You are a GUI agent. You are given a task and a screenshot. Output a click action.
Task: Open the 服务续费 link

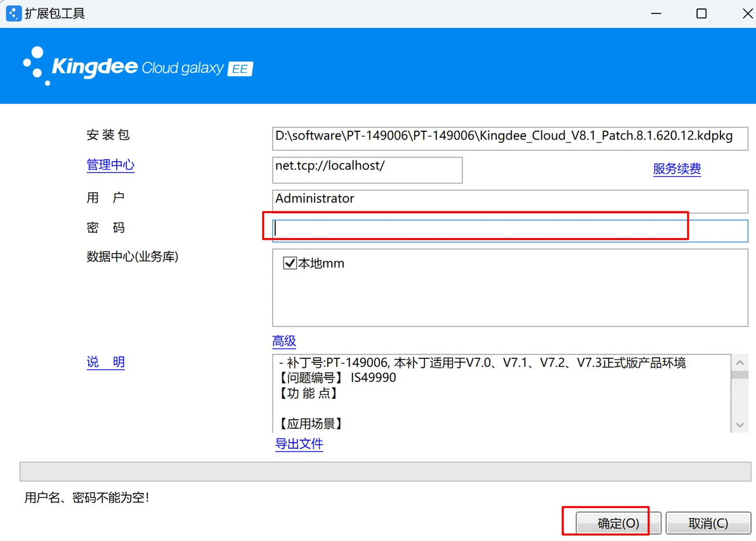tap(677, 169)
